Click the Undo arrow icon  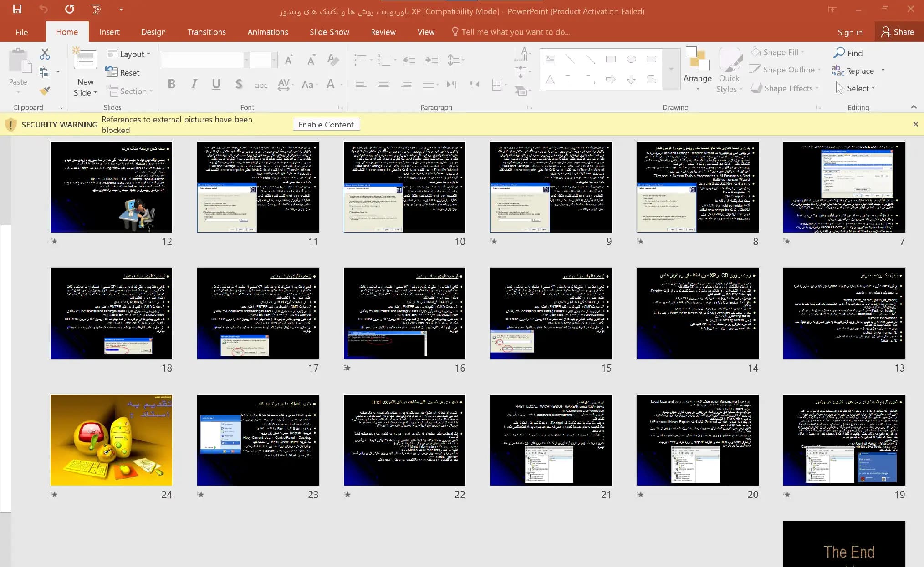click(43, 9)
